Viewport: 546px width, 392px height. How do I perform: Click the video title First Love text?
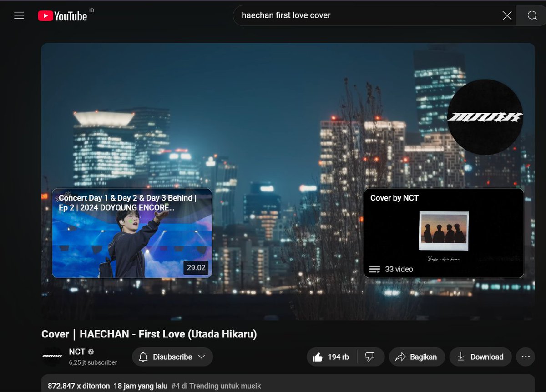(x=149, y=334)
